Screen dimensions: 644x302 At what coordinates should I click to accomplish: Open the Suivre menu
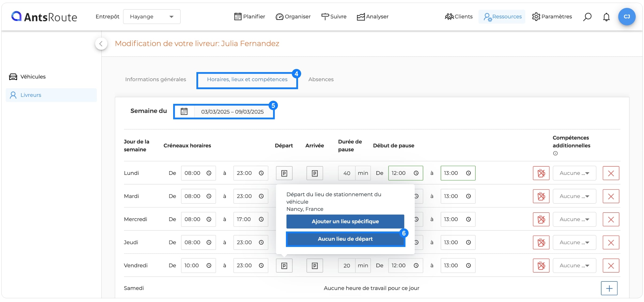pos(334,17)
